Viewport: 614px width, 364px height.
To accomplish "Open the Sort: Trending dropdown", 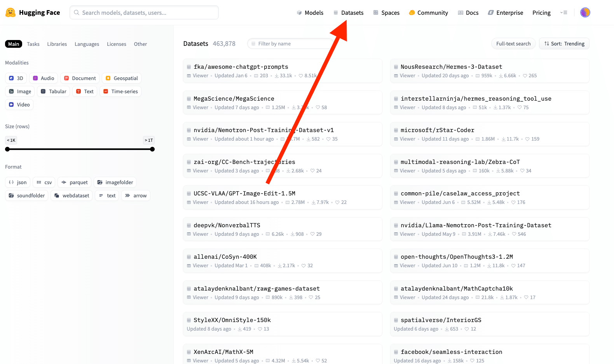I will (564, 44).
